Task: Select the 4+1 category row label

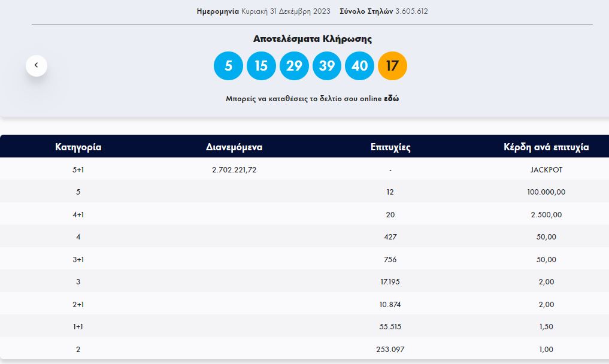Action: click(78, 214)
